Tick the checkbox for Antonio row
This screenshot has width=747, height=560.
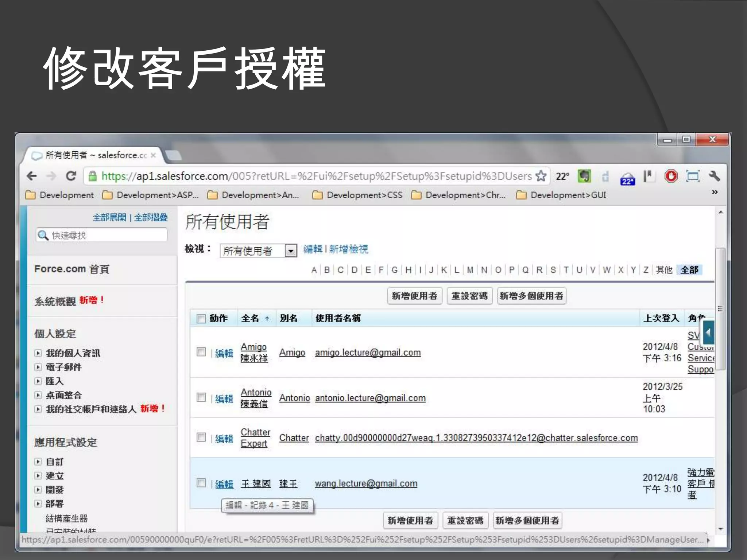coord(201,397)
